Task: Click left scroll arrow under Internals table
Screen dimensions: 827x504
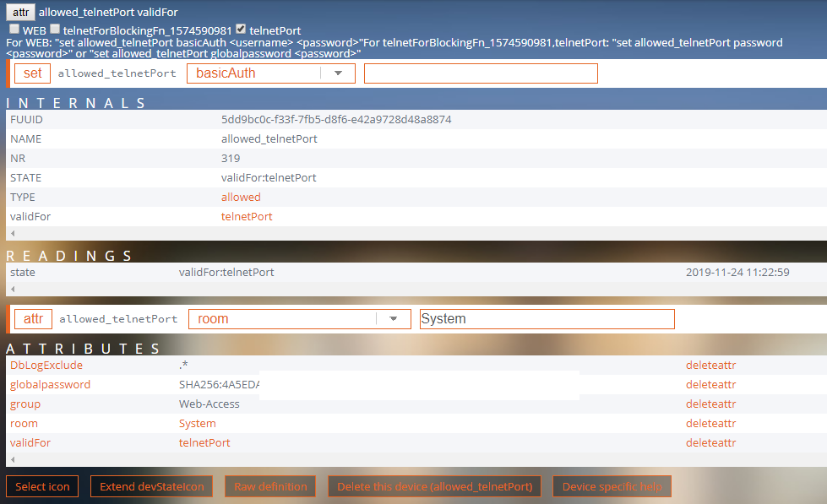Action: coord(13,233)
